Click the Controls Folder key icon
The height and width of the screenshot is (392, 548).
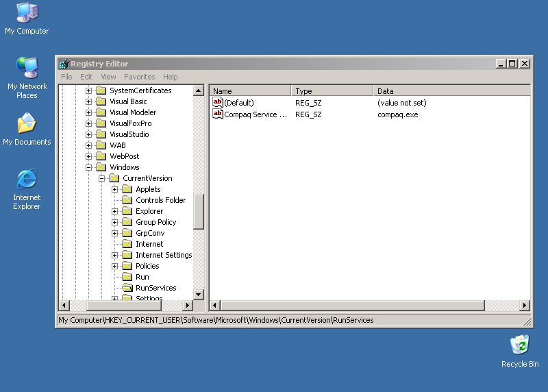click(127, 200)
